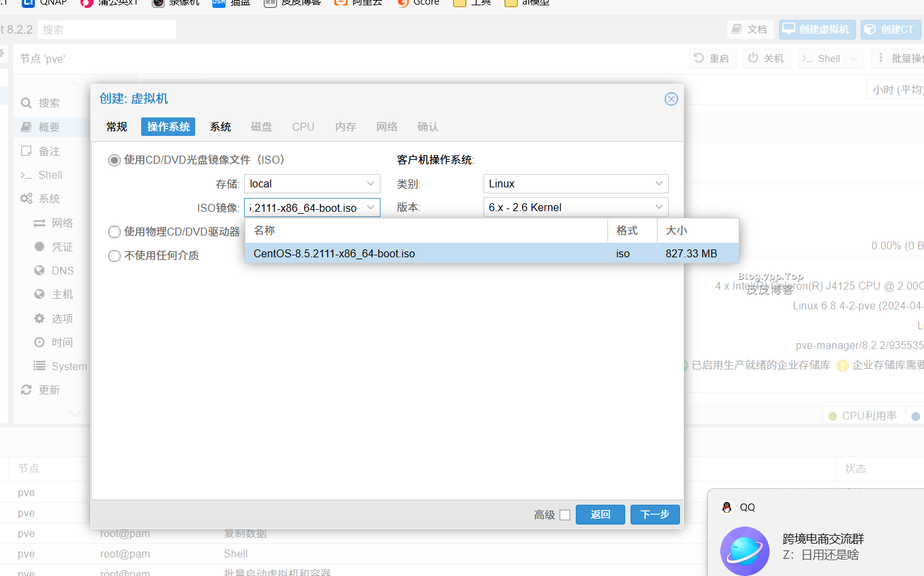The image size is (924, 576).
Task: Click the 创建虚拟机 monitor icon
Action: pyautogui.click(x=789, y=29)
